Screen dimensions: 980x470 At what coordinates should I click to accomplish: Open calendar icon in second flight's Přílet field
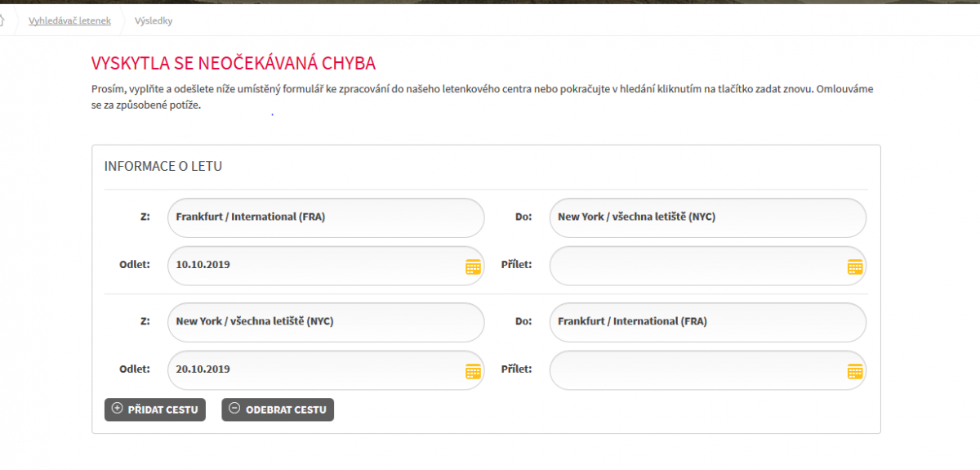pos(855,371)
